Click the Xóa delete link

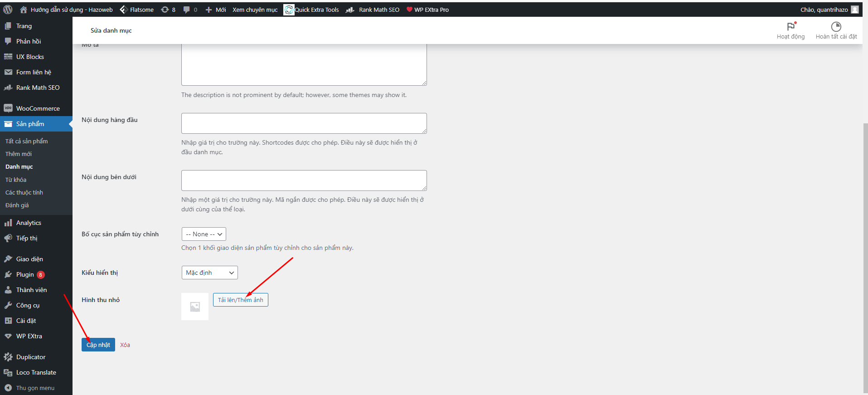125,345
